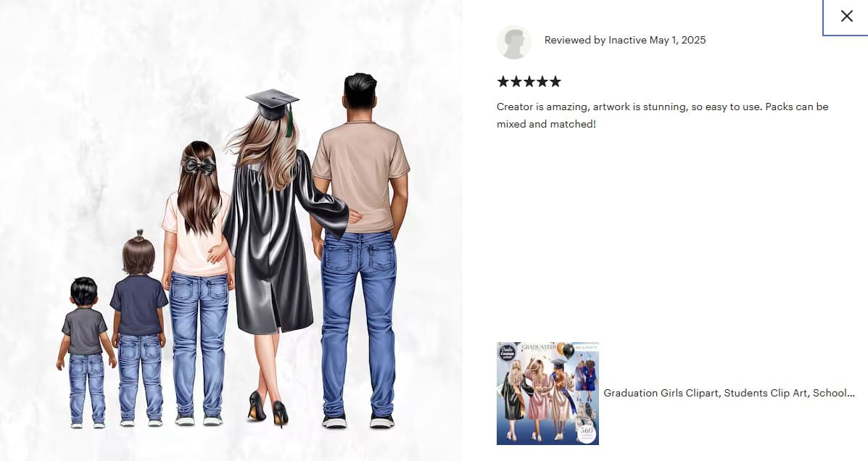Click the fifth rating star
Viewport: 868px width, 461px height.
[555, 82]
